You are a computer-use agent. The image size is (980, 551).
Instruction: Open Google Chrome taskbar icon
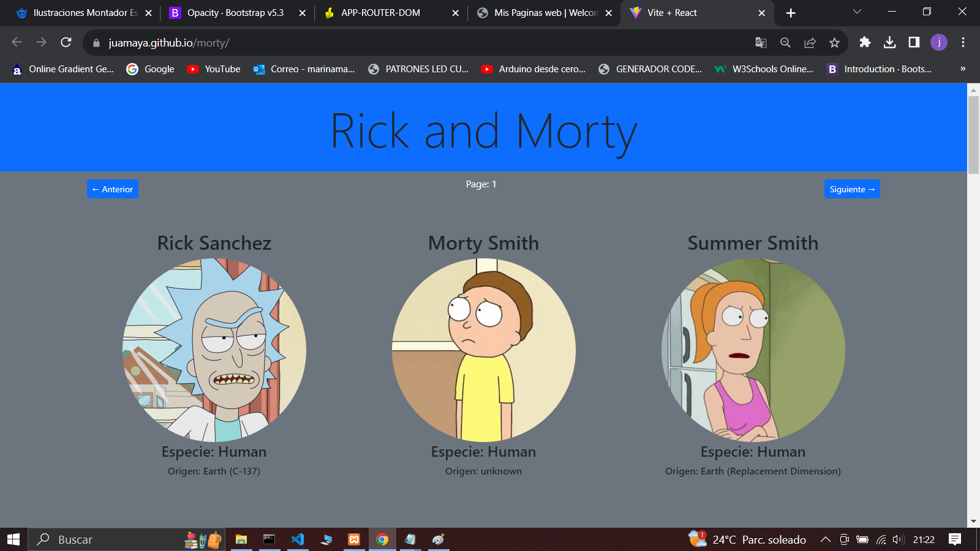pos(382,539)
